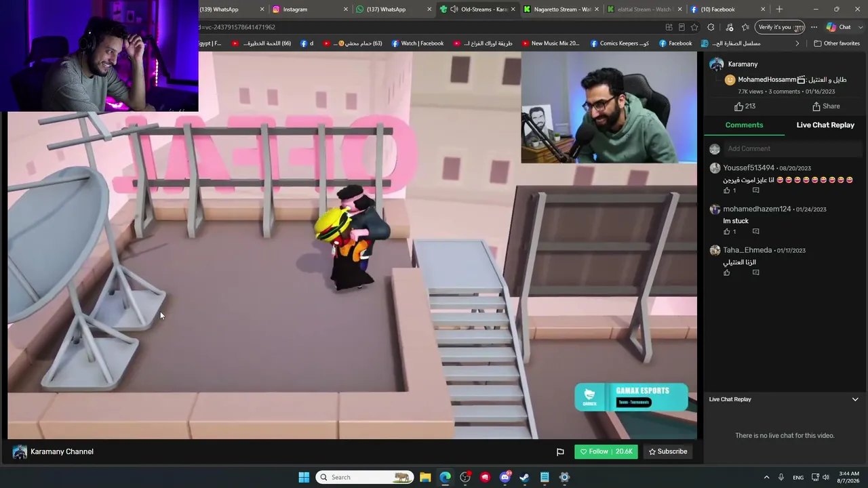868x488 pixels.
Task: Open Karamany channel name in sidebar
Action: (x=743, y=64)
